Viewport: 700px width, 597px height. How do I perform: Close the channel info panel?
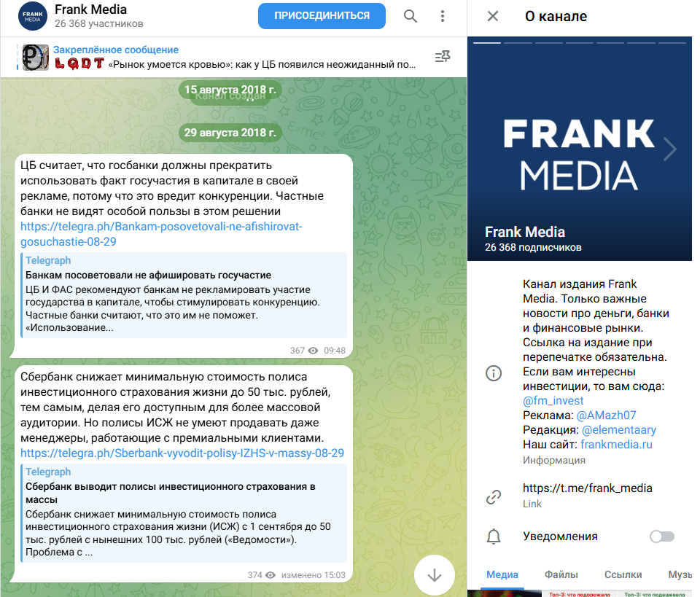point(493,16)
